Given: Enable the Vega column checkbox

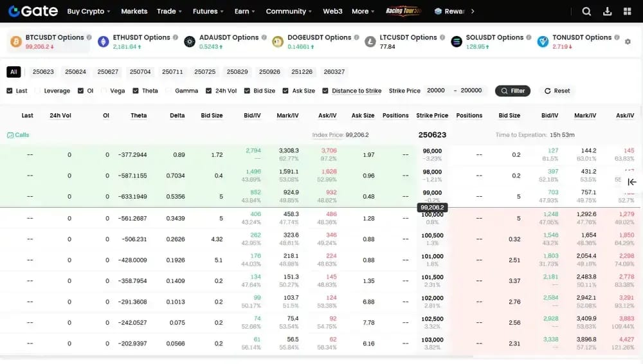Looking at the screenshot, I should (104, 91).
